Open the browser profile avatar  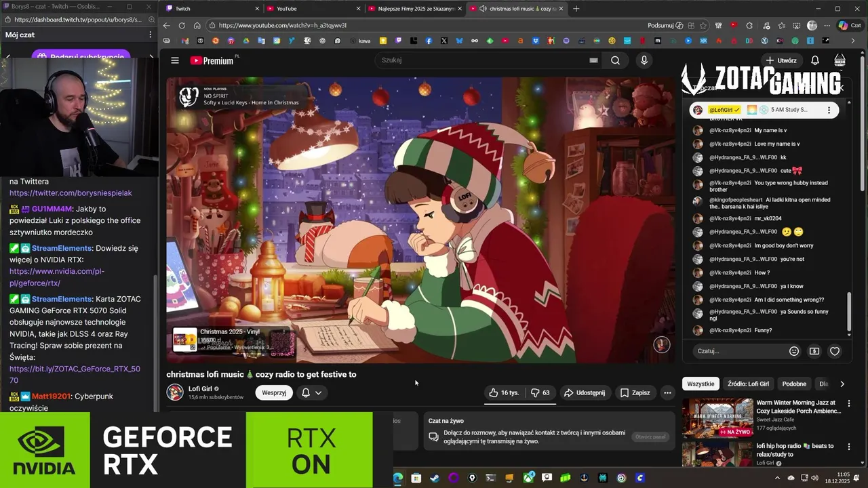pos(812,26)
